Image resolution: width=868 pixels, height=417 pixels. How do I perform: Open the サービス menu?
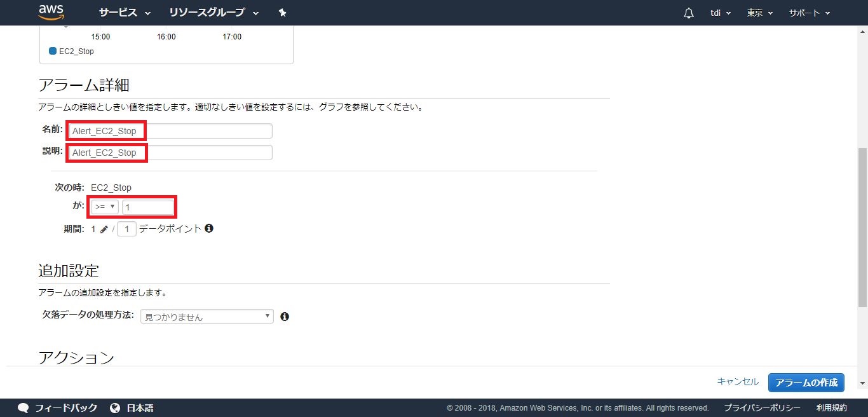pos(125,13)
